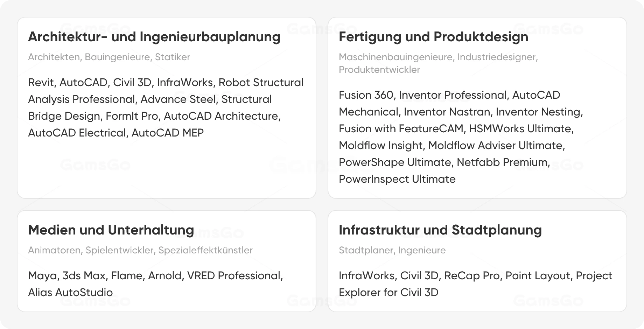This screenshot has width=644, height=329.
Task: Click the InfraWorks, Civil 3D, ReCap Pro line
Action: [x=475, y=276]
